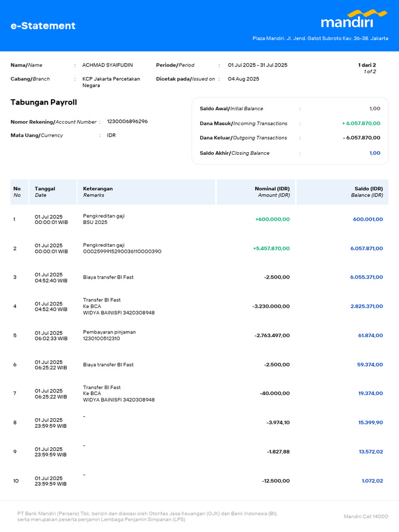Viewport: 399px width, 532px height.
Task: Click account holder name ACHMAD SYAIFUDIN
Action: 108,65
